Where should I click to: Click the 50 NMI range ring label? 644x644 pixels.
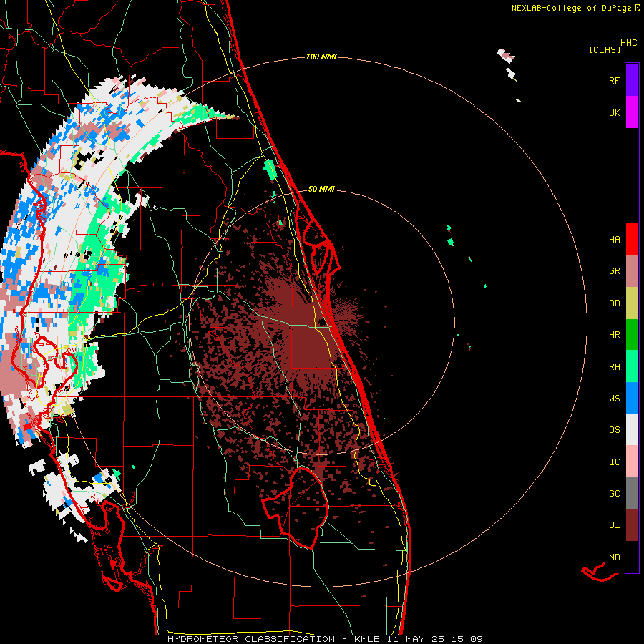[321, 189]
